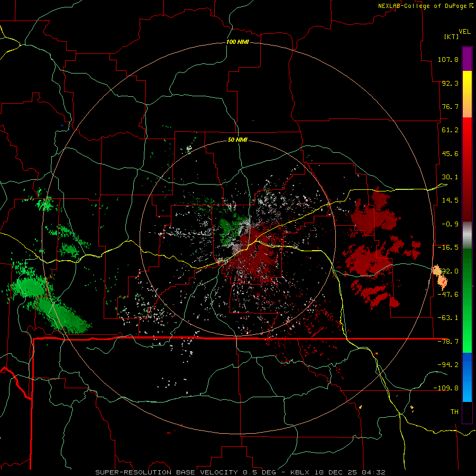Click the 61.2 velocity scale value

450,130
